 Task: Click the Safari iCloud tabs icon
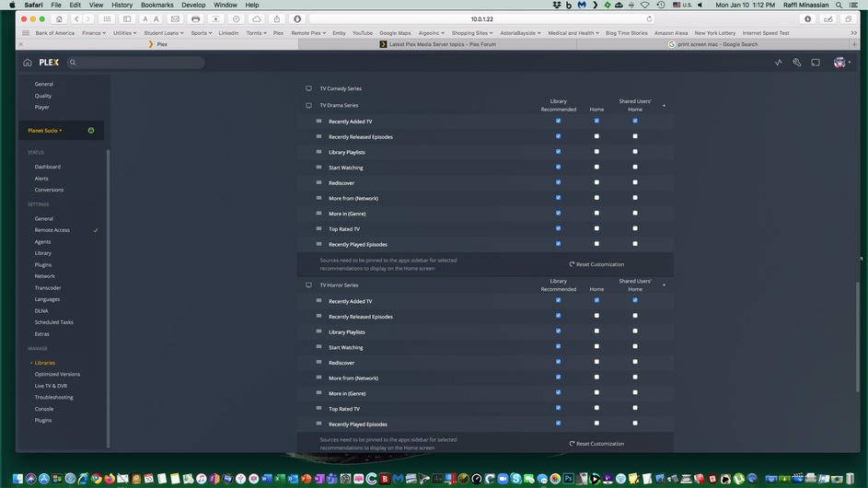[256, 18]
